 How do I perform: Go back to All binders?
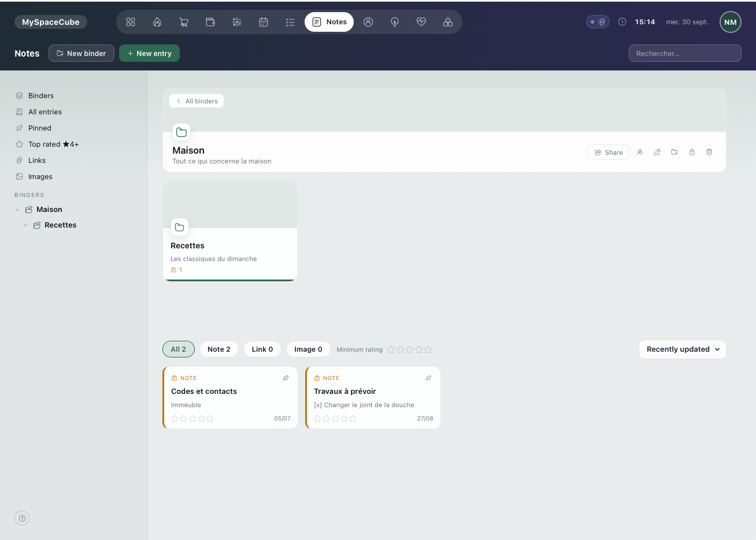point(197,101)
